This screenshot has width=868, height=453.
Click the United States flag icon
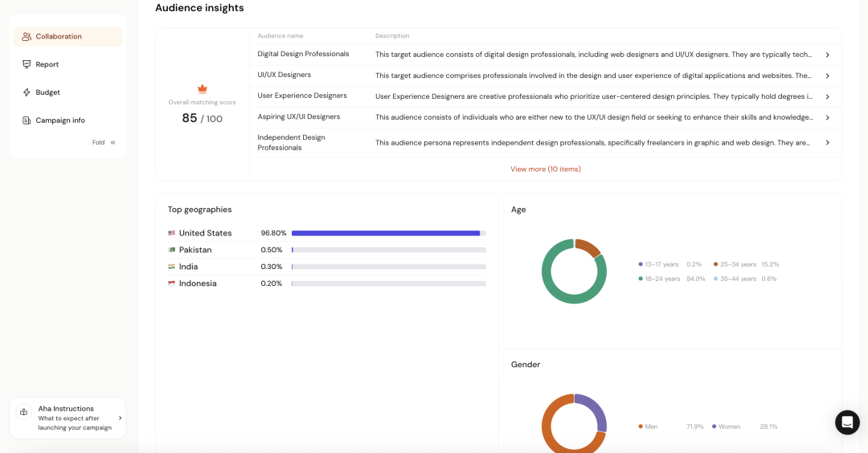tap(172, 233)
